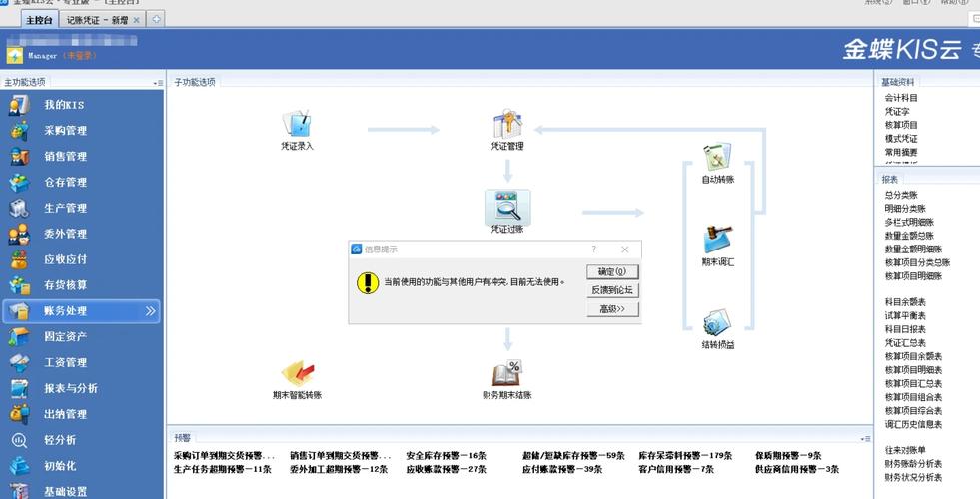
Task: Open the 总分类账 report
Action: point(901,195)
